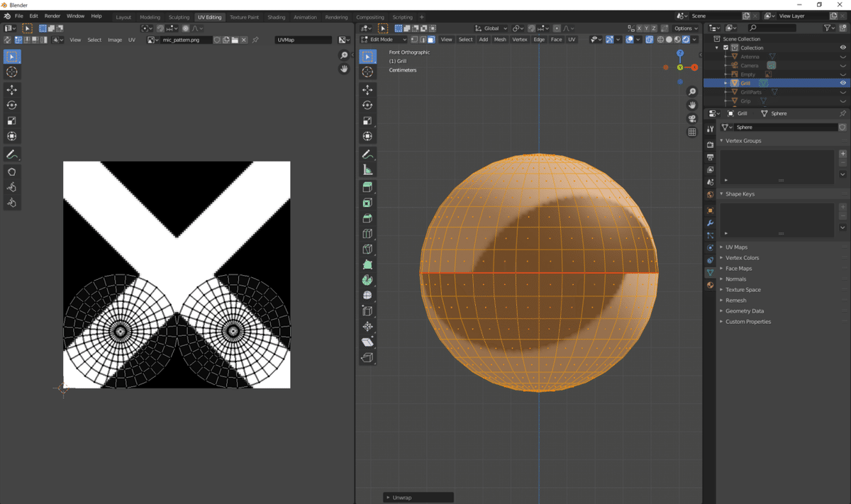This screenshot has height=504, width=851.
Task: Open the Render menu
Action: coord(52,16)
